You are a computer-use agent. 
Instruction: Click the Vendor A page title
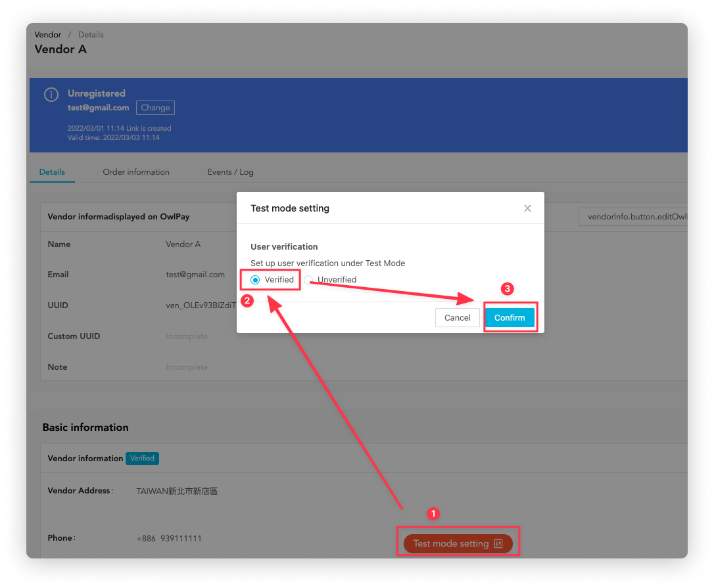pos(60,49)
